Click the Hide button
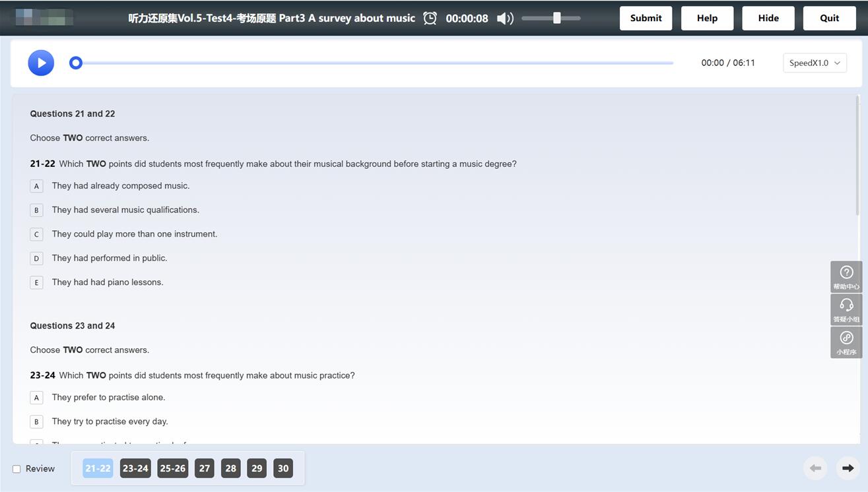Viewport: 868px width, 492px height. 768,18
